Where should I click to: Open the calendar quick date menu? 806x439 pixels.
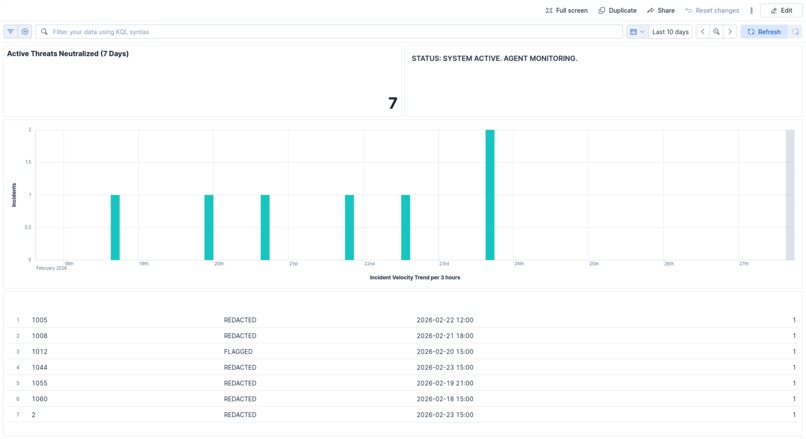(637, 31)
